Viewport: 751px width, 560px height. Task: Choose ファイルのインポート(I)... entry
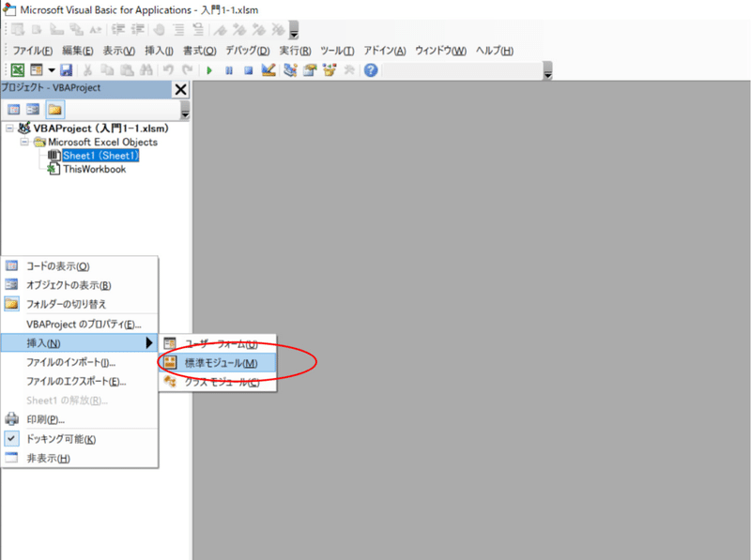tap(80, 362)
